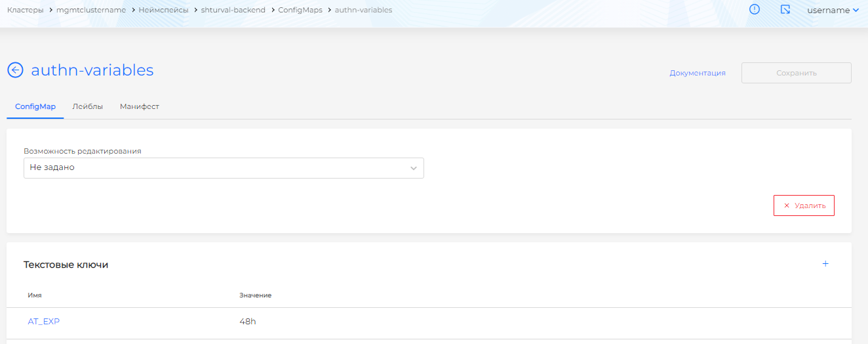Open the AT_EXP key link
The image size is (868, 344).
pos(44,322)
